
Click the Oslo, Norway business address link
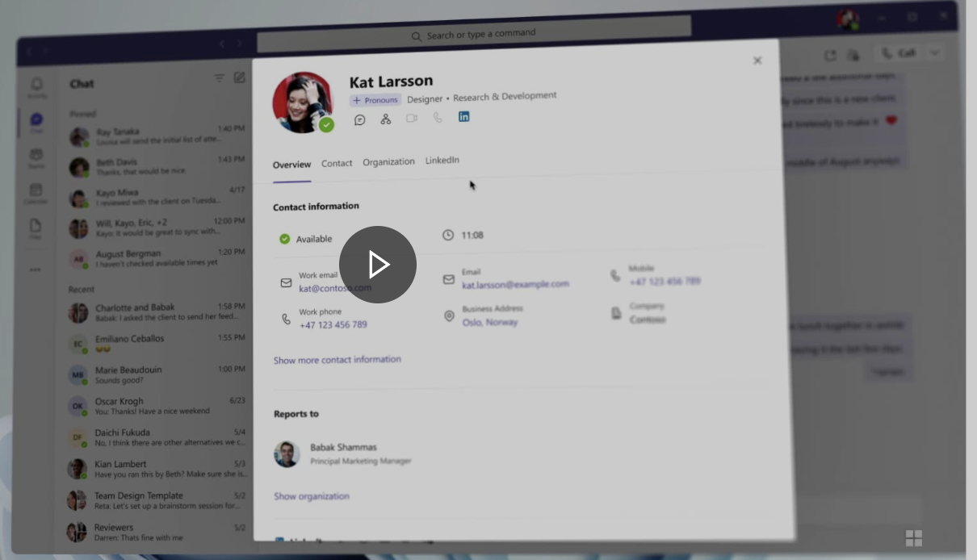(x=490, y=322)
